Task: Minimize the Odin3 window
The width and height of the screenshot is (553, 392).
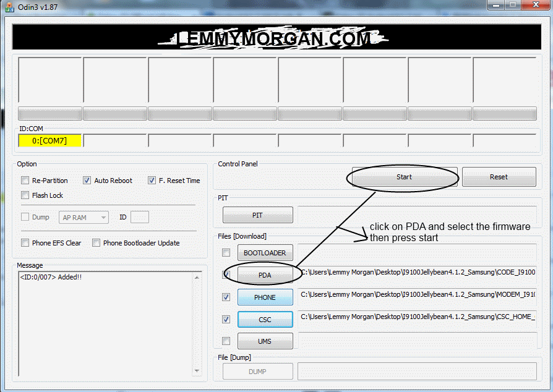Action: click(496, 5)
